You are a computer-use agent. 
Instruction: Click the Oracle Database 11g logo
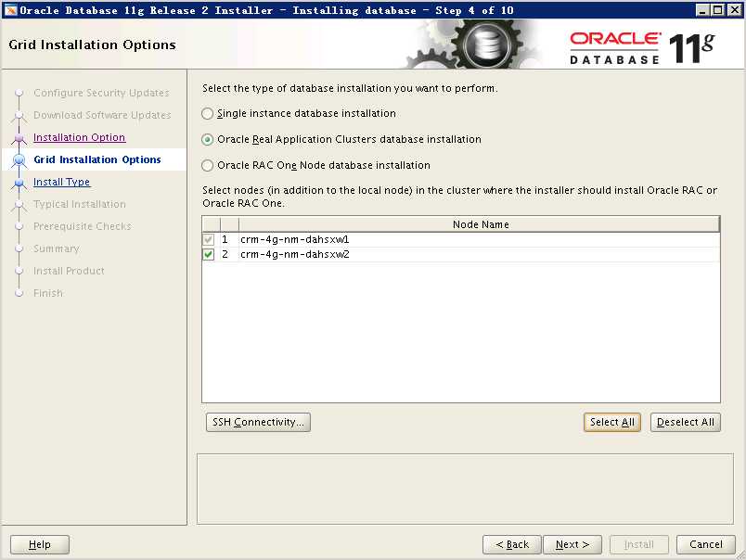[x=642, y=47]
